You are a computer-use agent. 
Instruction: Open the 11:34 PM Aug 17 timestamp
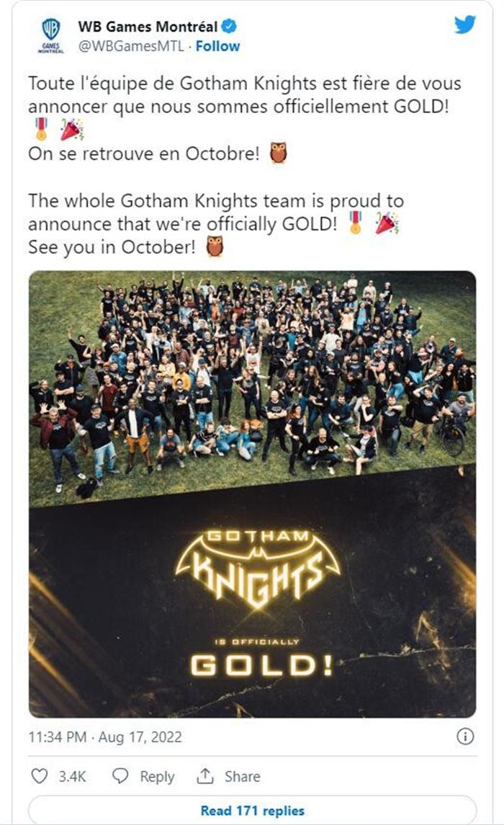coord(105,736)
